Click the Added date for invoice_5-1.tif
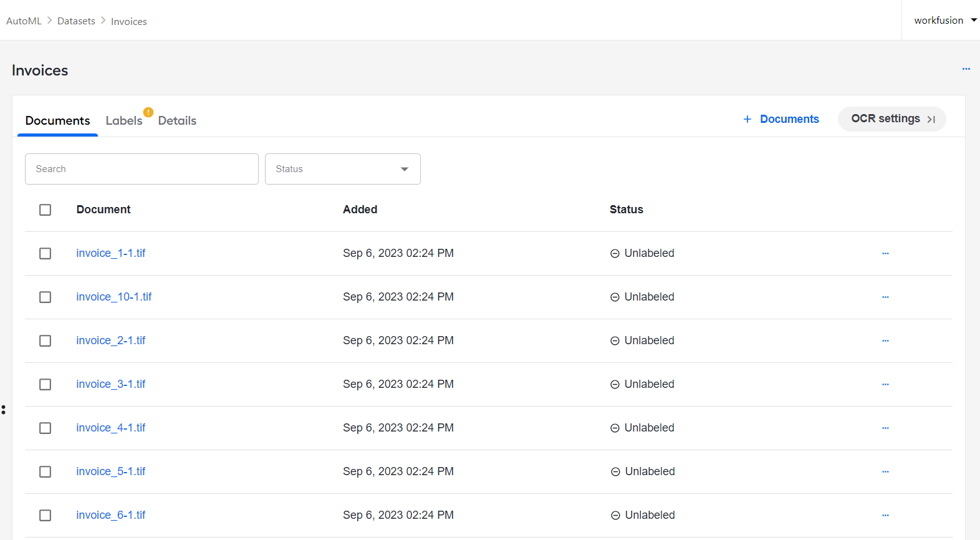 398,471
